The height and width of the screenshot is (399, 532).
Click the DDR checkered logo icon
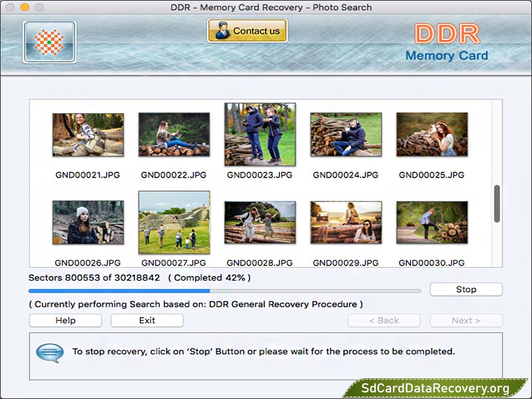[47, 41]
